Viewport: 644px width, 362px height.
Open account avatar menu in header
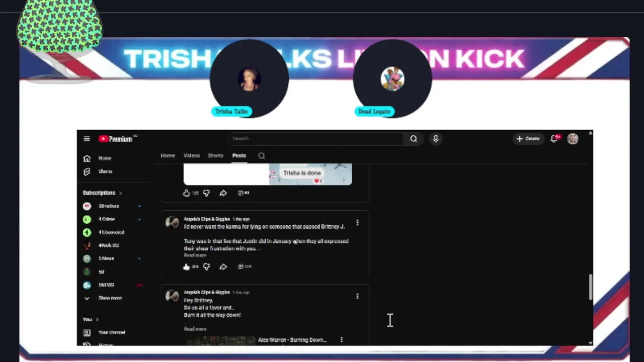click(x=573, y=139)
